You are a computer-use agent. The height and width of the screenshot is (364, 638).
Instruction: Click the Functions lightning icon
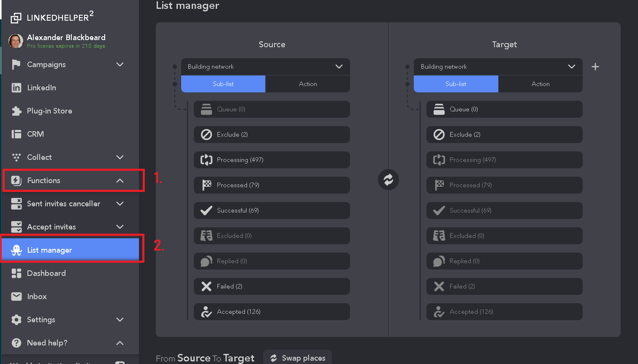(x=16, y=181)
